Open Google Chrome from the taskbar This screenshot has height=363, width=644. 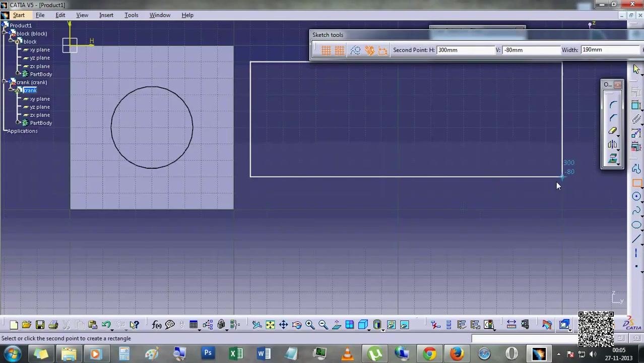(x=429, y=353)
